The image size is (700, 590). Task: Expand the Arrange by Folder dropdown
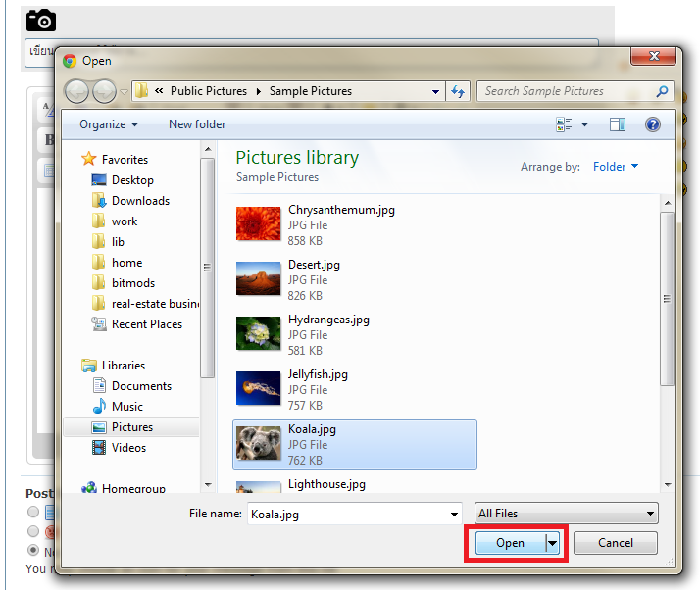pyautogui.click(x=616, y=167)
